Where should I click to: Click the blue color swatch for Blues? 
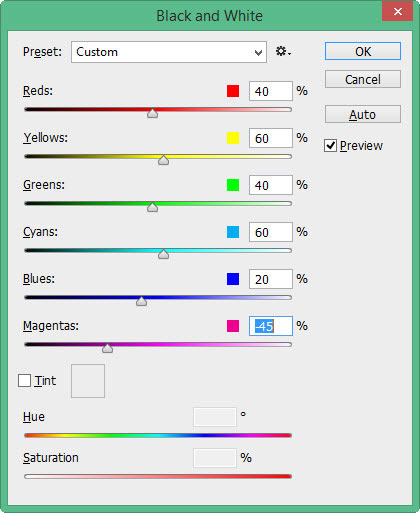(233, 279)
